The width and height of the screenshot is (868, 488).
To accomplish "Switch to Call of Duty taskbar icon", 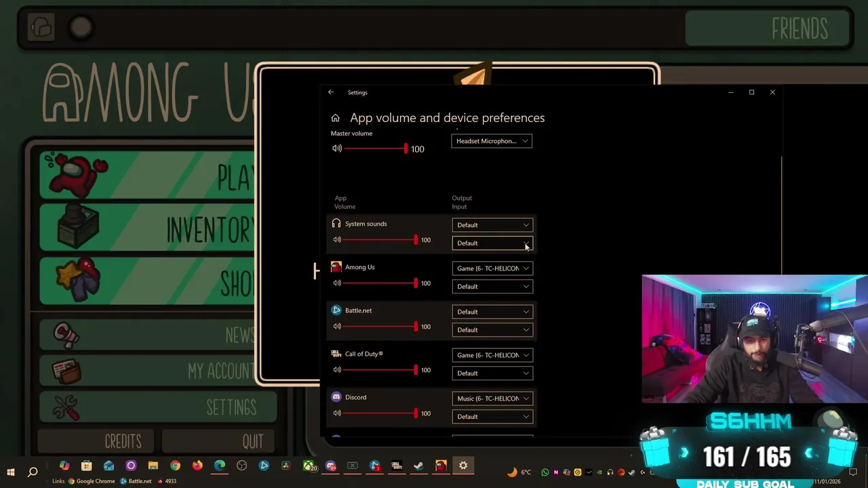I will click(397, 466).
